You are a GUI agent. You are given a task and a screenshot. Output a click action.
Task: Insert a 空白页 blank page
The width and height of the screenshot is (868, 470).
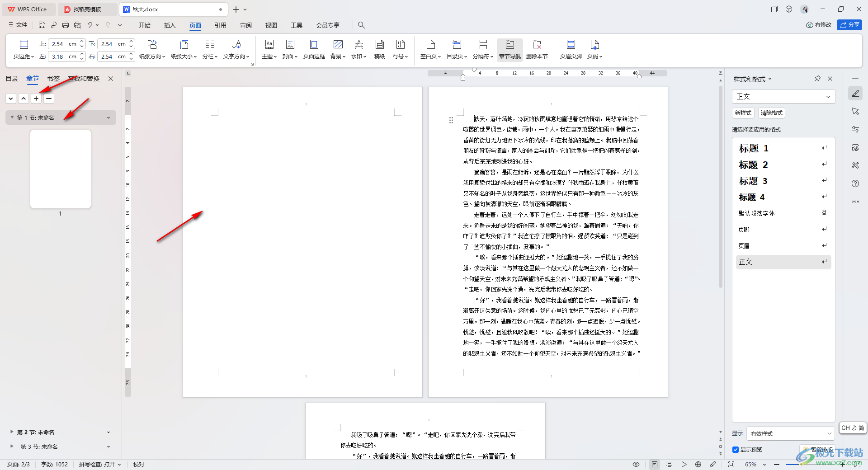click(x=430, y=49)
